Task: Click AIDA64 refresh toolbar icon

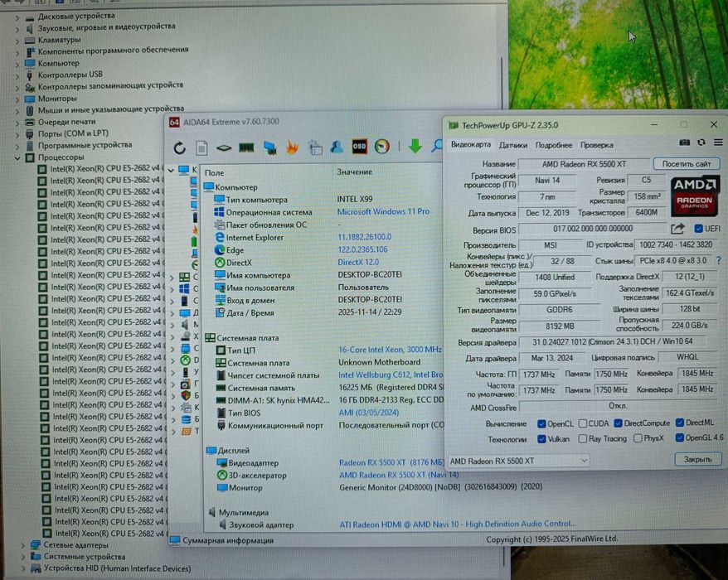Action: 180,148
